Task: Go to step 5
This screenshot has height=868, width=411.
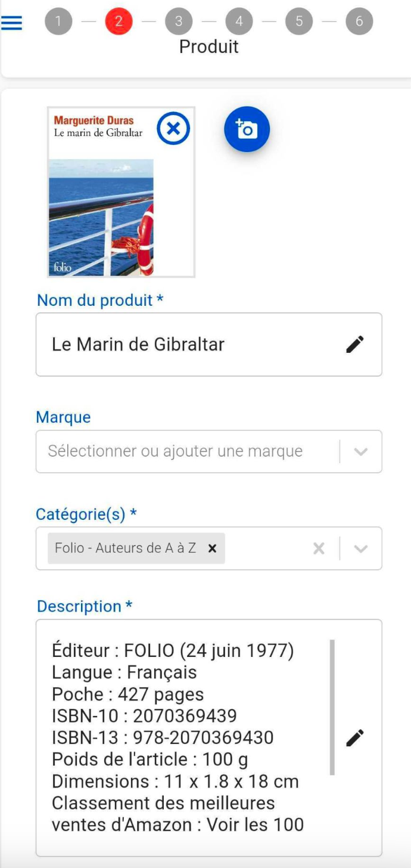Action: [x=299, y=21]
